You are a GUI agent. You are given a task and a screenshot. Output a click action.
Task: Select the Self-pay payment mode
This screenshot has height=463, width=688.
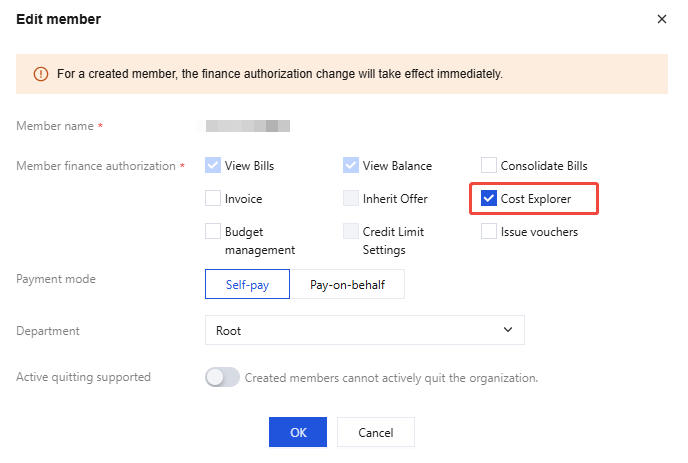(247, 284)
